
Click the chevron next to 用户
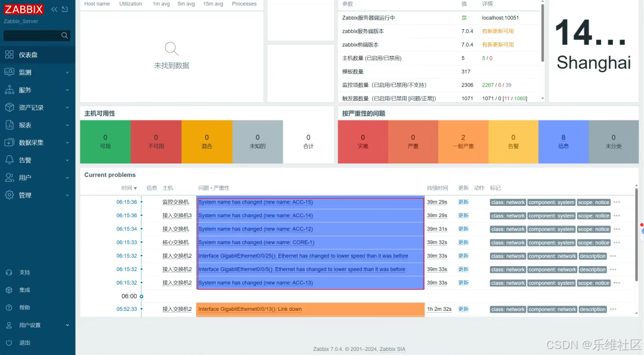click(x=67, y=178)
